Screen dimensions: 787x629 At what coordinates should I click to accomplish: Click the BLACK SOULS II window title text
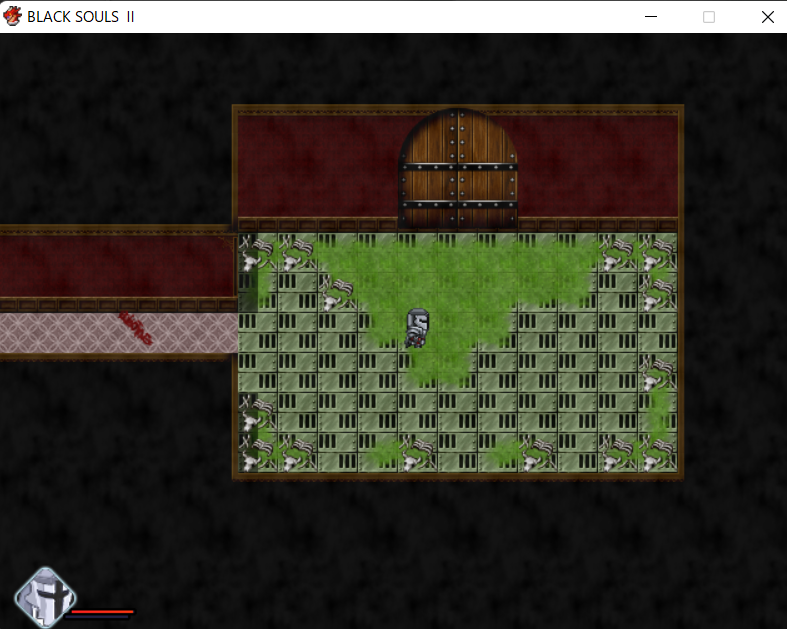tap(81, 17)
